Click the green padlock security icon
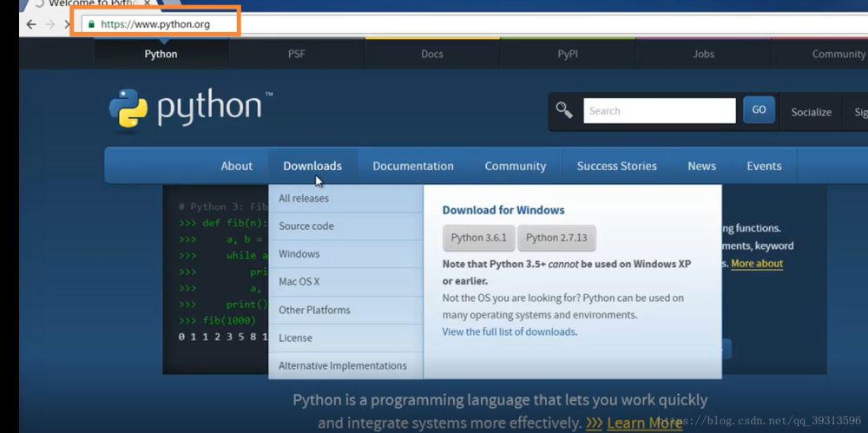The height and width of the screenshot is (433, 868). (x=91, y=24)
